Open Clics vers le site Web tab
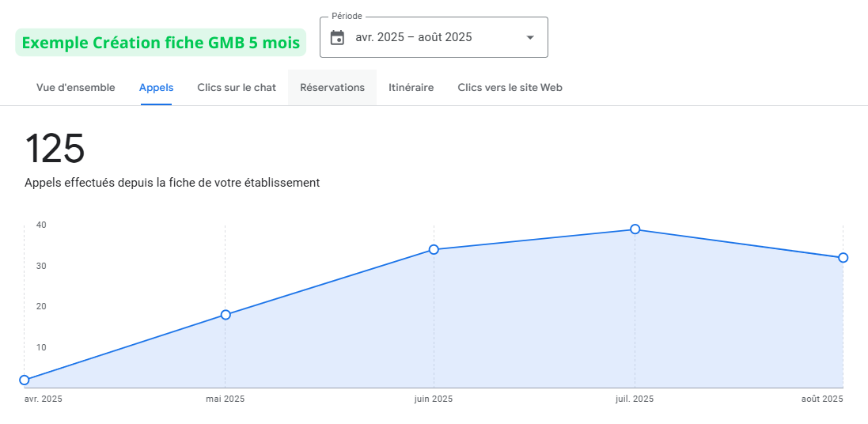 click(510, 88)
